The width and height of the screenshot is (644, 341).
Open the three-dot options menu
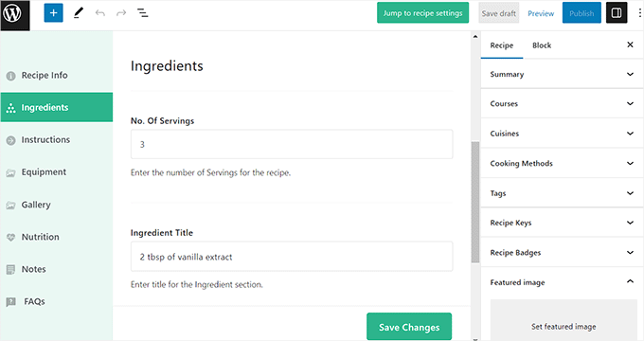coord(640,13)
